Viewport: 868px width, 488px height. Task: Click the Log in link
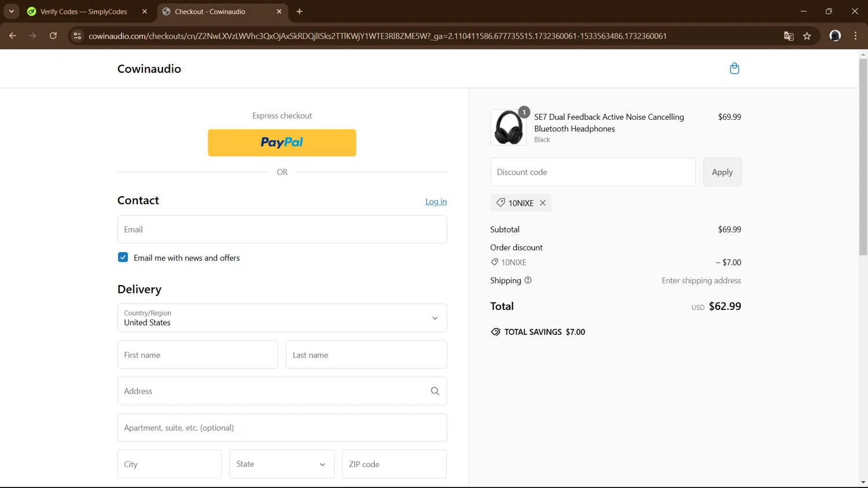436,201
